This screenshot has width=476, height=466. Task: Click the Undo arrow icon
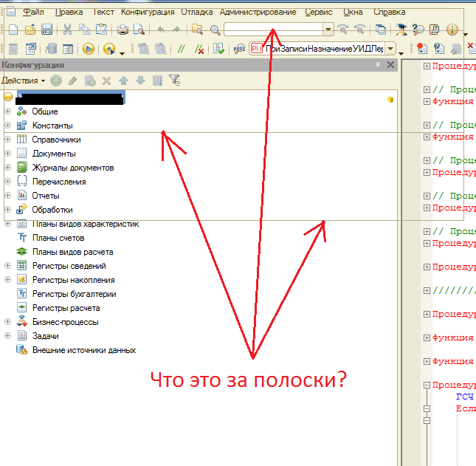click(161, 30)
